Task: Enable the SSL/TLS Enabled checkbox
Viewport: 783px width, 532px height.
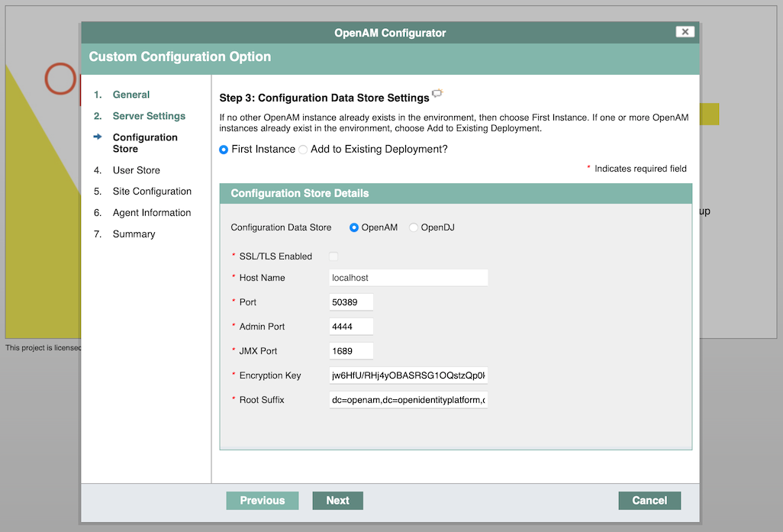Action: pos(333,256)
